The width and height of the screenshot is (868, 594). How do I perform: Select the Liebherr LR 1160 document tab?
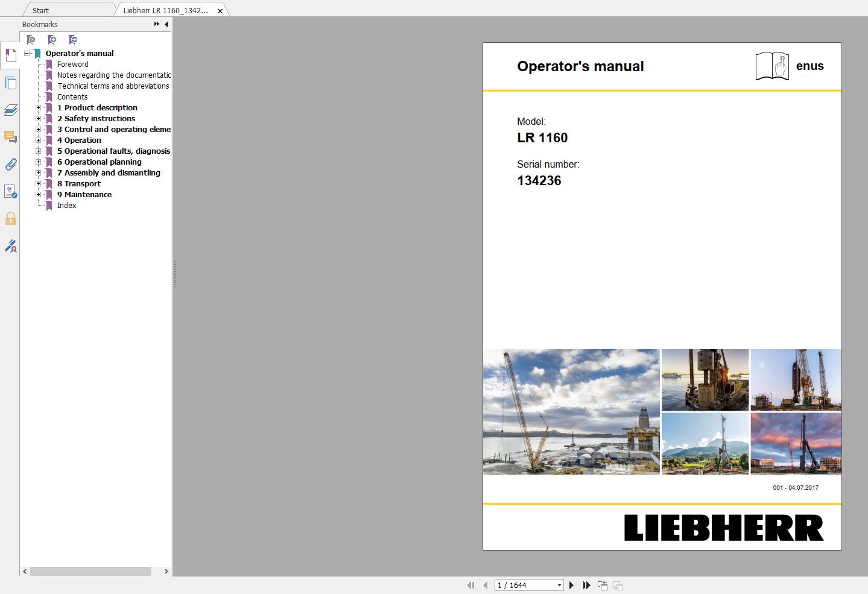point(164,10)
